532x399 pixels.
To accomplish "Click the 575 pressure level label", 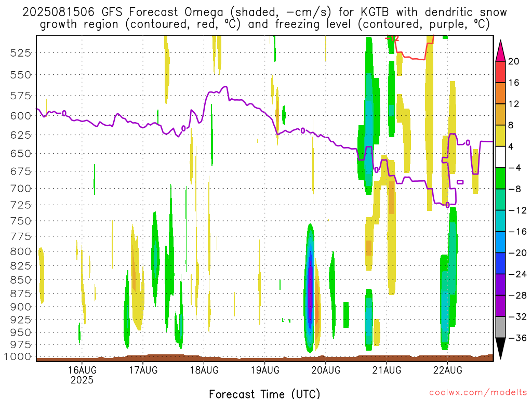I will (20, 96).
